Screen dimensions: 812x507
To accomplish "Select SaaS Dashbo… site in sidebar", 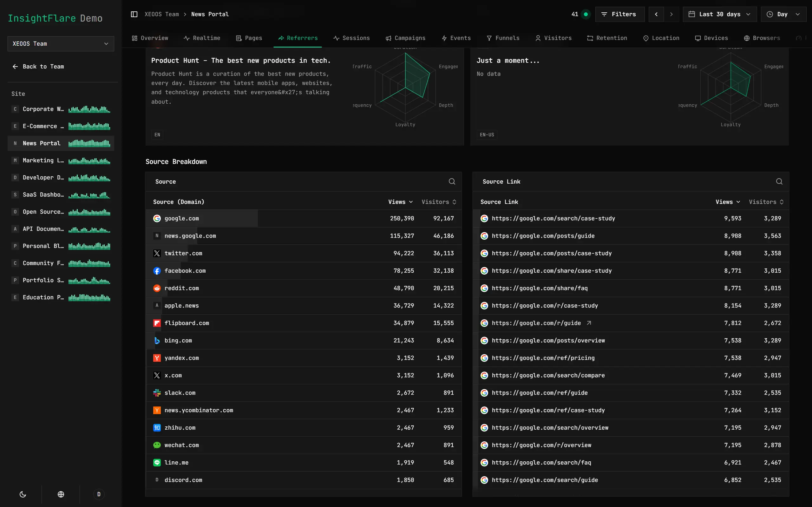I will click(61, 195).
